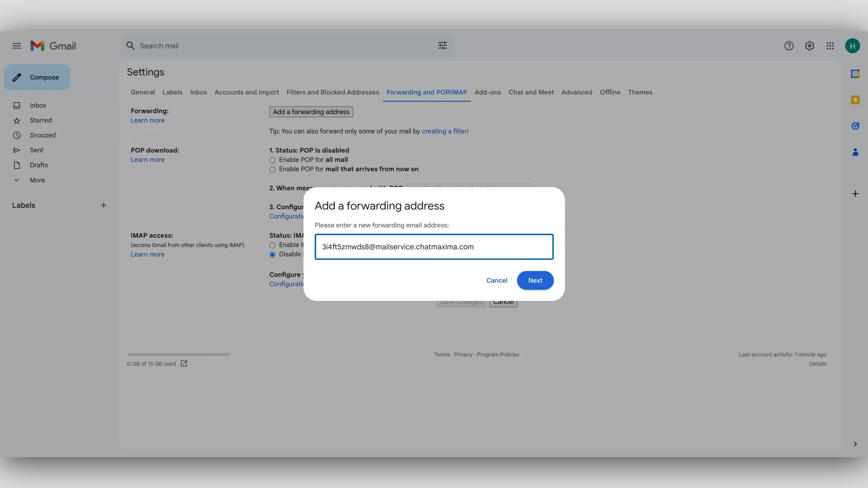This screenshot has width=868, height=488.
Task: Click the Gmail account avatar icon
Action: pos(852,46)
